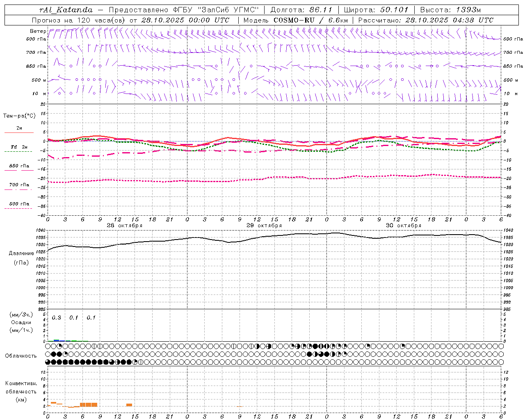Click the 28 октября date label
Image resolution: width=525 pixels, height=420 pixels.
pos(125,226)
